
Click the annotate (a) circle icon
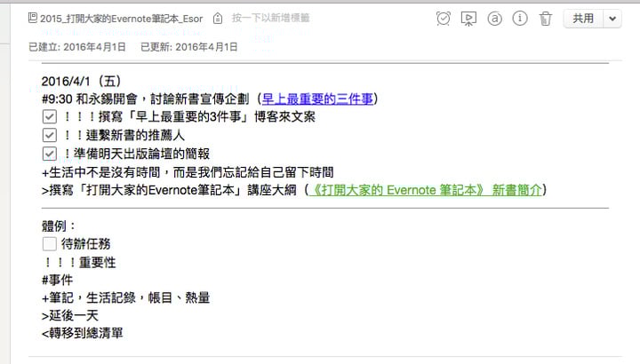[x=495, y=18]
